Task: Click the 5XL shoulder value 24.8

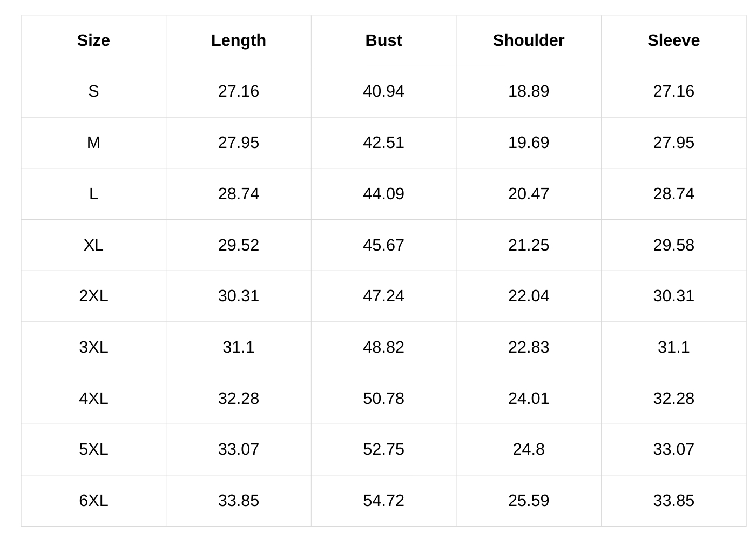Action: 528,449
